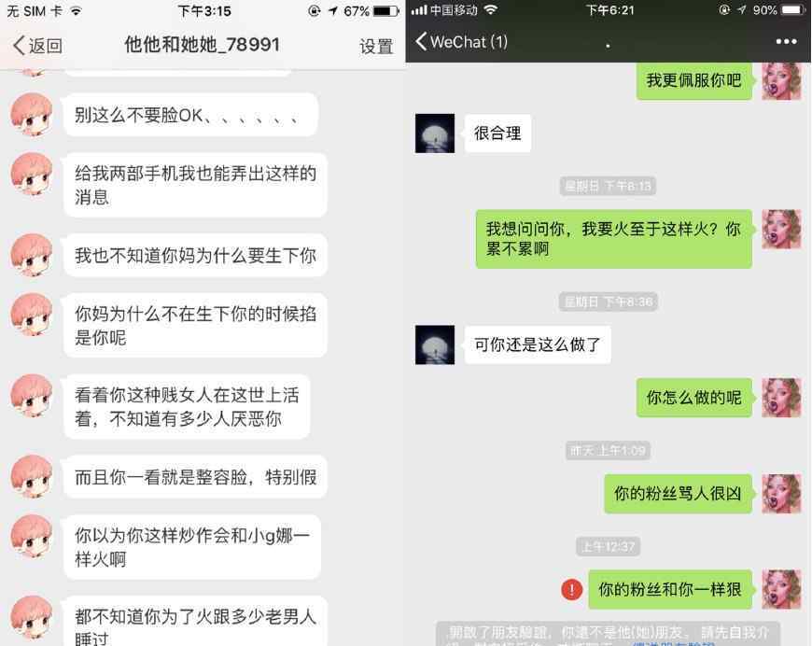Image resolution: width=812 pixels, height=646 pixels.
Task: Select the message 给我两部手机我也能弄出这样的消息
Action: click(x=195, y=185)
